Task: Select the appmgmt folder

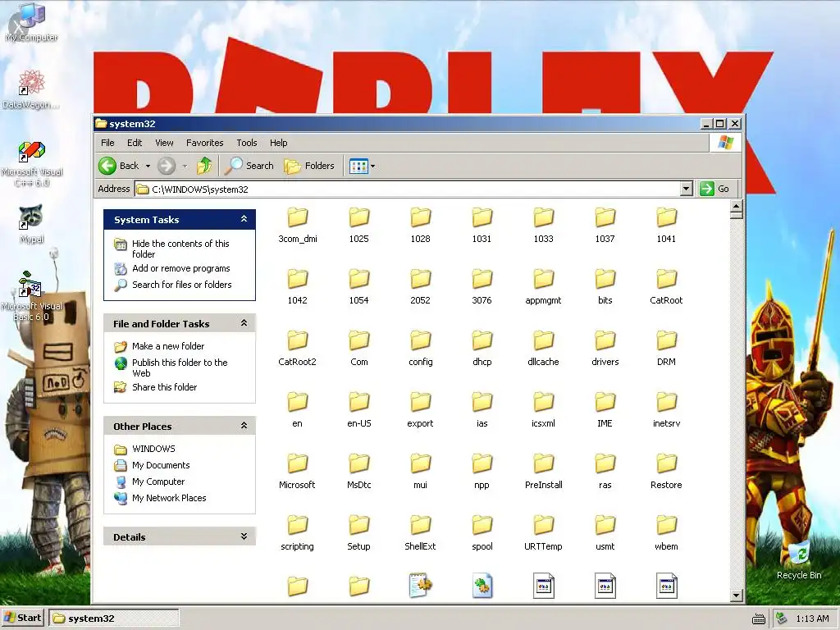Action: 543,287
